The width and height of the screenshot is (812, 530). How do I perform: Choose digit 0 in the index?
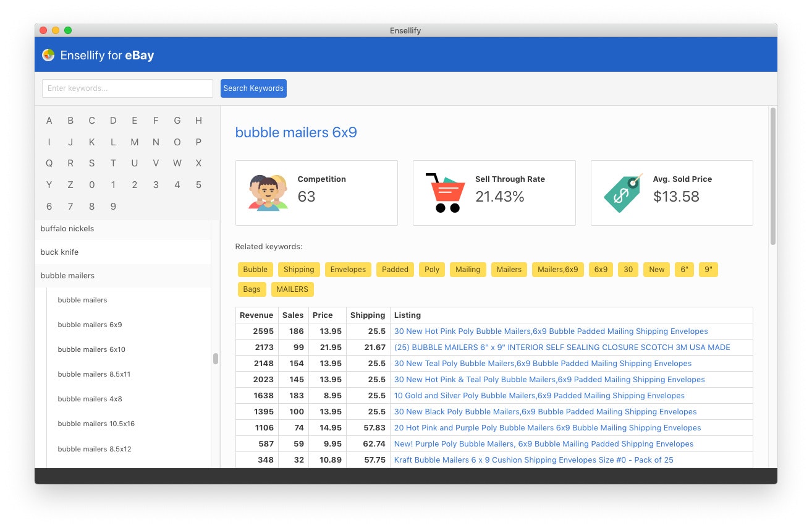pos(91,185)
